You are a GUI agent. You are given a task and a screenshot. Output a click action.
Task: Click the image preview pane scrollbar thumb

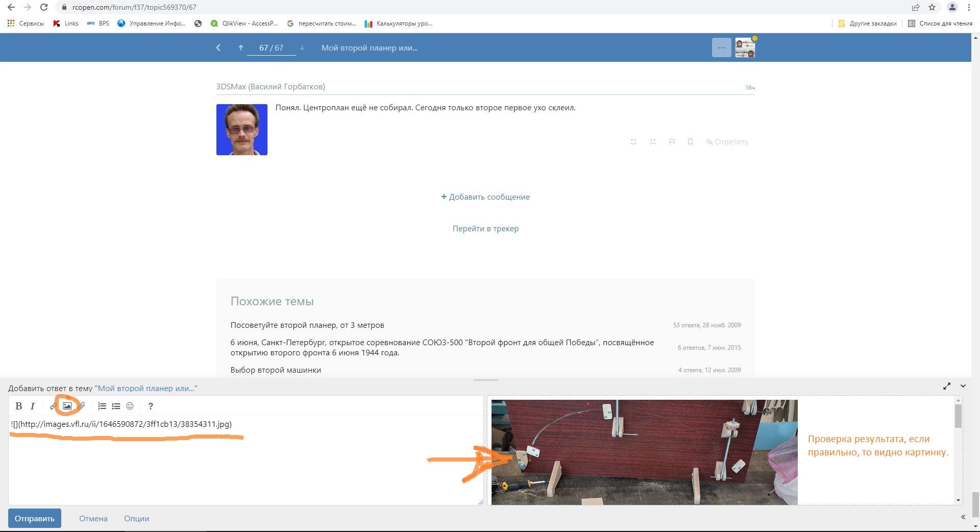pos(958,416)
